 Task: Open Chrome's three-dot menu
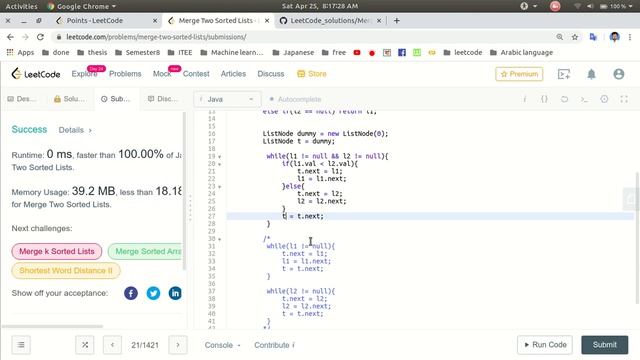[x=630, y=37]
